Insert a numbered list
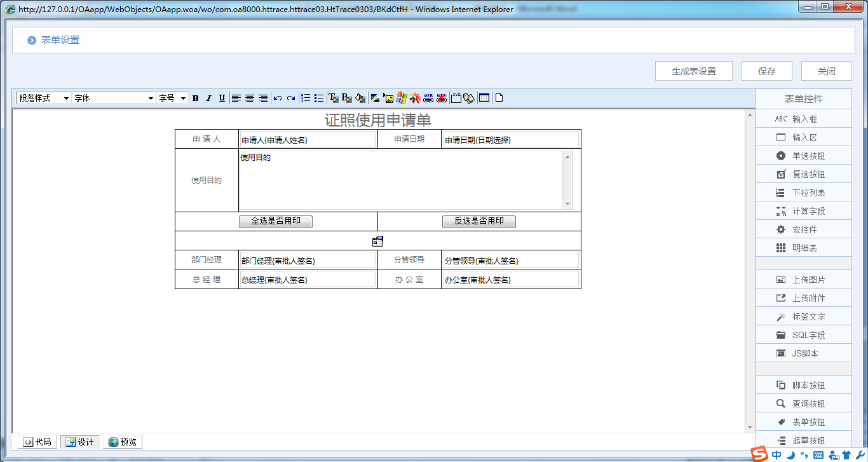This screenshot has width=868, height=462. [x=306, y=98]
